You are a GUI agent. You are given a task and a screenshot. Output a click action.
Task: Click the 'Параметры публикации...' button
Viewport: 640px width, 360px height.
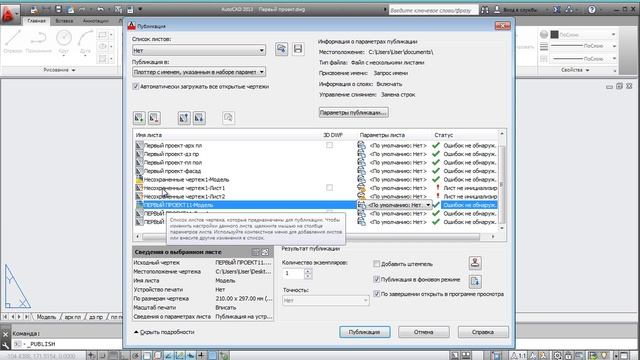click(353, 112)
